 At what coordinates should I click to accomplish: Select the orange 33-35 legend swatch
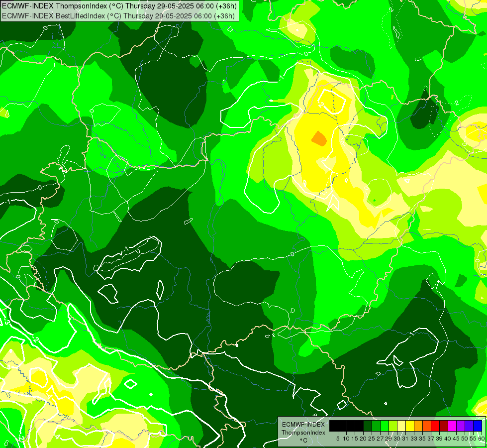point(418,426)
